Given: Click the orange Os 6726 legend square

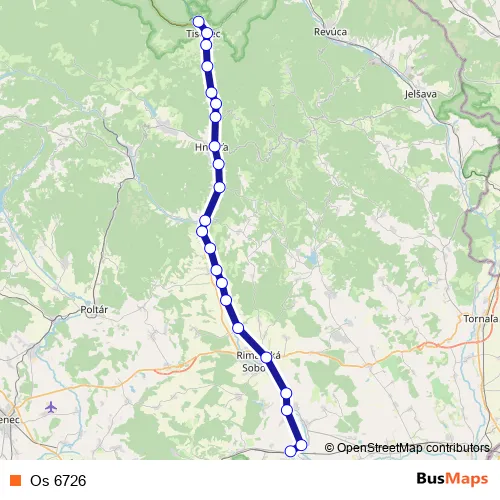Looking at the screenshot, I should coord(16,480).
